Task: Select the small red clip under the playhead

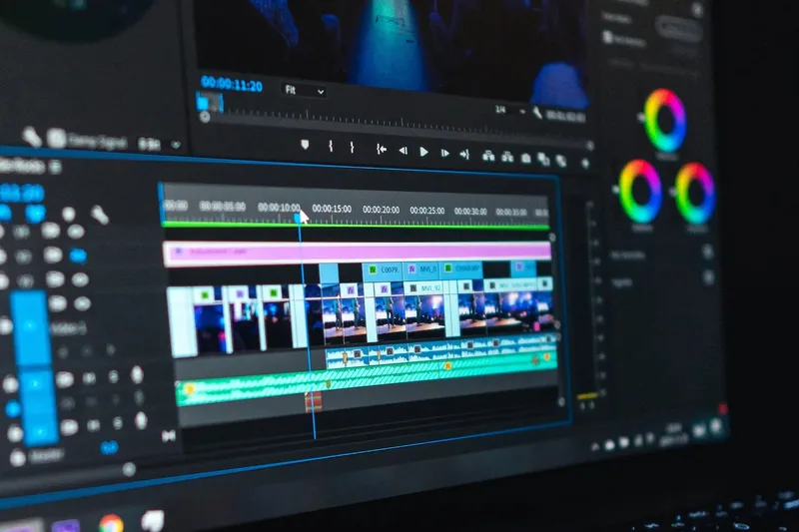Action: (314, 401)
